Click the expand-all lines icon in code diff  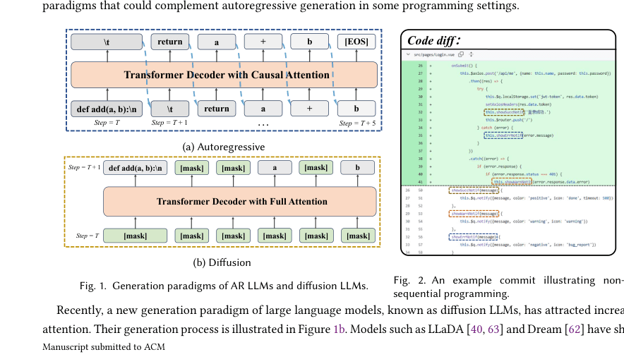472,54
